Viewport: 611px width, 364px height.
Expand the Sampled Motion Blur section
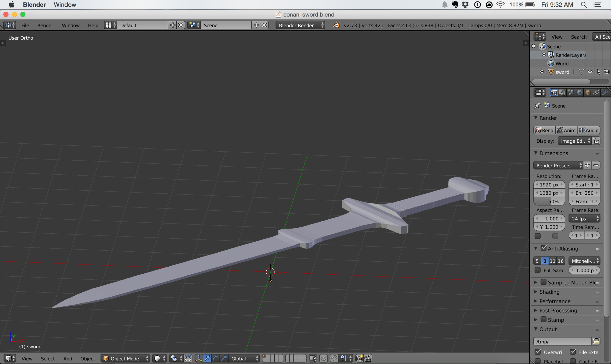[x=536, y=282]
